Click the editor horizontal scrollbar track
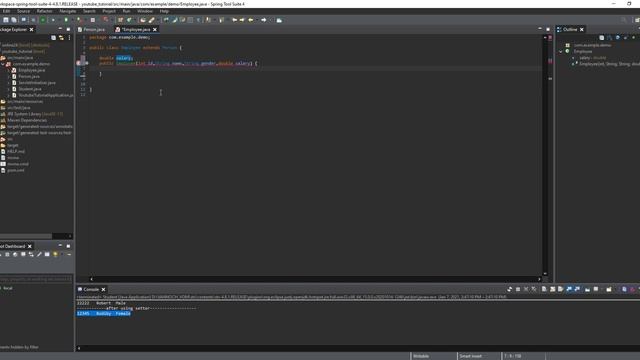The width and height of the screenshot is (640, 360). [x=315, y=279]
